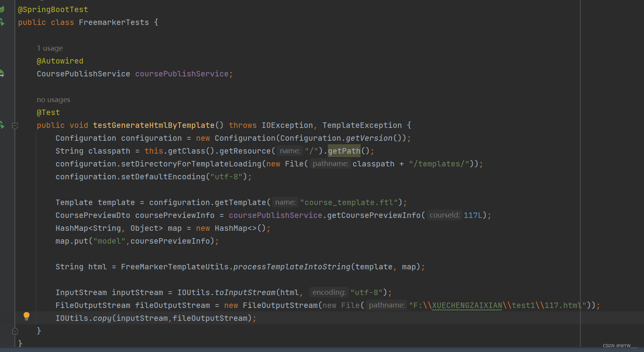This screenshot has width=644, height=352.
Task: Click processTemplateIntoString method call
Action: pos(292,267)
